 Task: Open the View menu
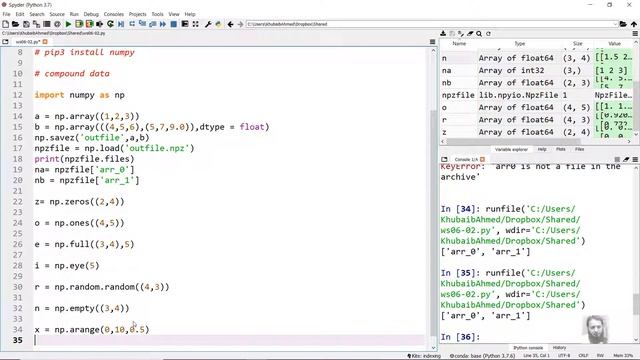click(x=174, y=14)
